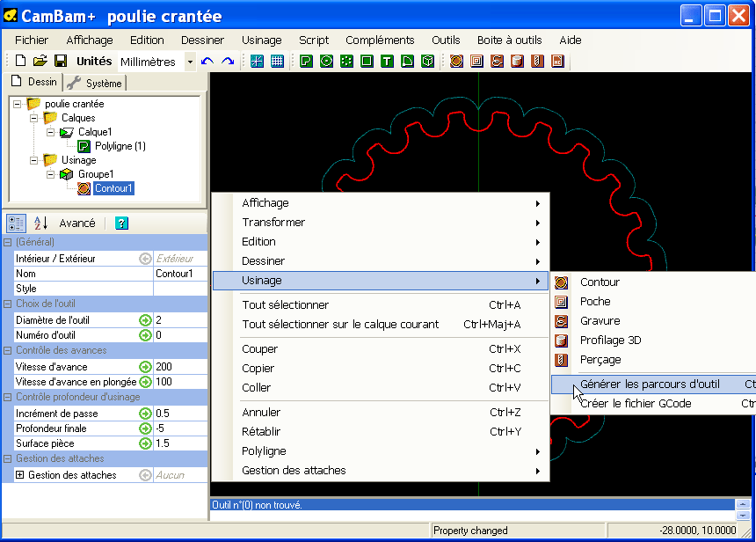Select the Polyline drawing tool in the toolbar
Image resolution: width=756 pixels, height=542 pixels.
point(306,62)
